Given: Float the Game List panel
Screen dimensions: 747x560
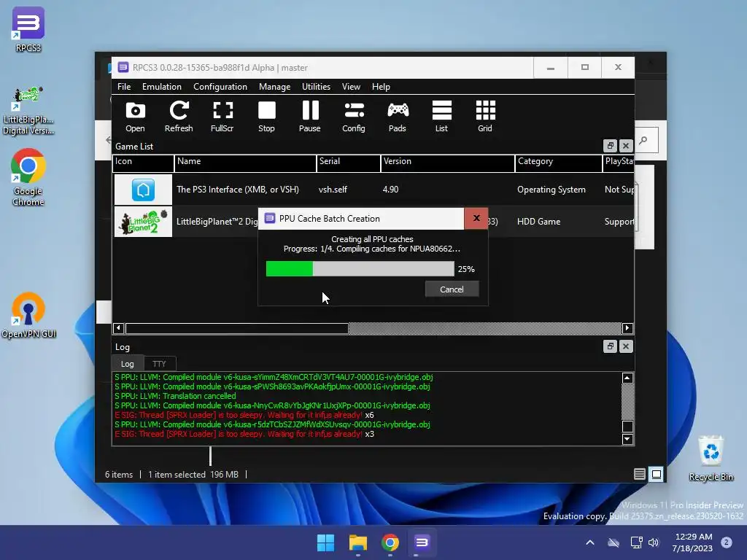Looking at the screenshot, I should pos(611,146).
